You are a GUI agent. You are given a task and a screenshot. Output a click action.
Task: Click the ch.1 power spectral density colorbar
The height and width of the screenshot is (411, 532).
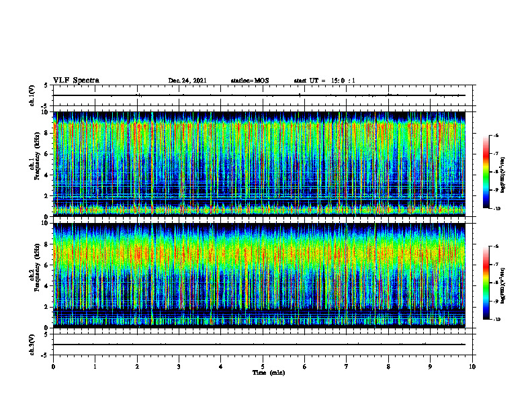pyautogui.click(x=486, y=172)
